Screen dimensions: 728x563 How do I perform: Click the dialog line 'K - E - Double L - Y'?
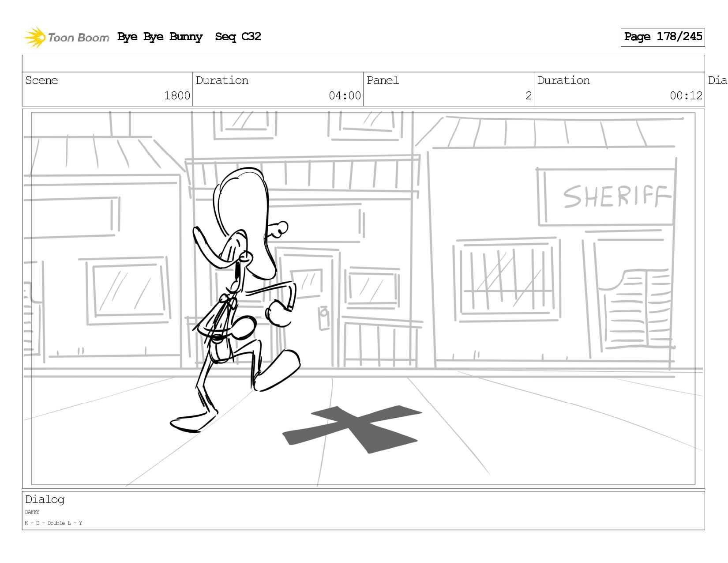point(53,523)
